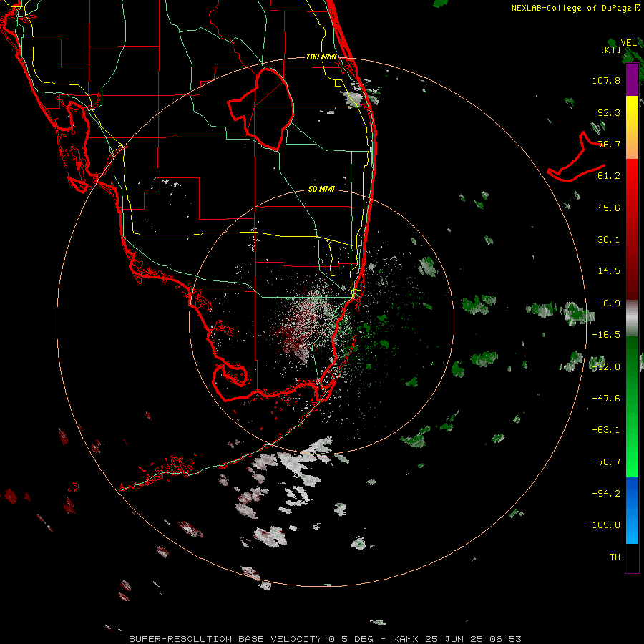The height and width of the screenshot is (644, 644).
Task: Select the 92.3 scale value
Action: pyautogui.click(x=609, y=112)
